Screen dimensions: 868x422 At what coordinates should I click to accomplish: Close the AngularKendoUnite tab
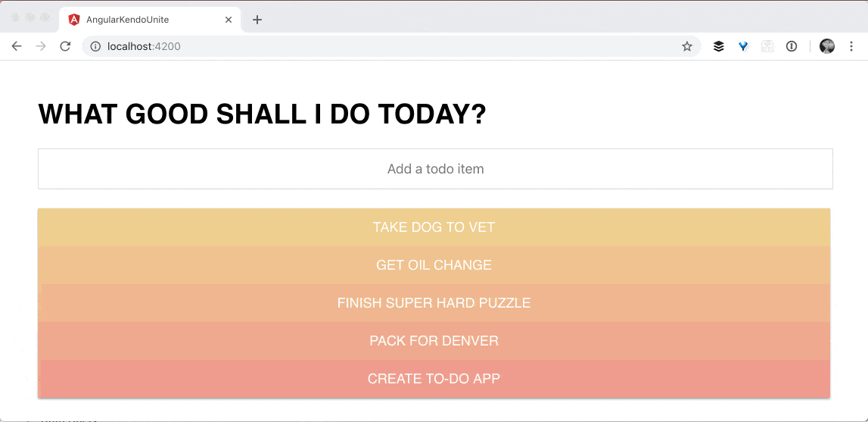point(229,20)
